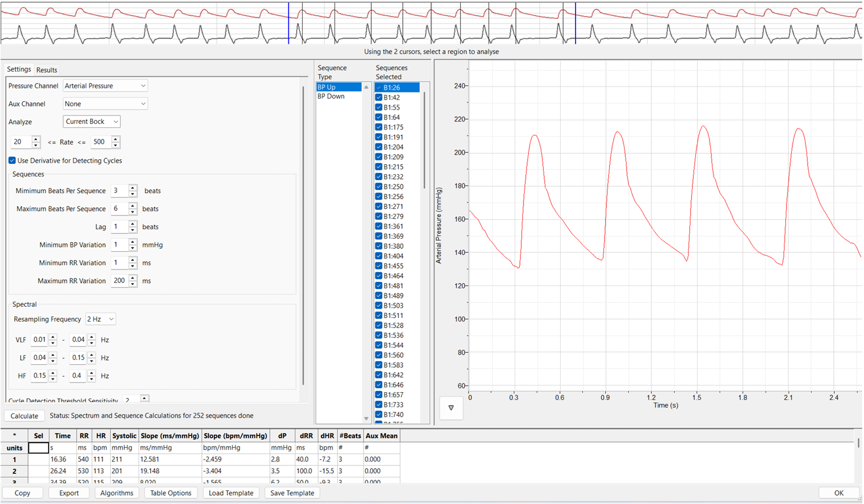The height and width of the screenshot is (504, 864).
Task: Click the 26.24 time cell
Action: tap(63, 471)
